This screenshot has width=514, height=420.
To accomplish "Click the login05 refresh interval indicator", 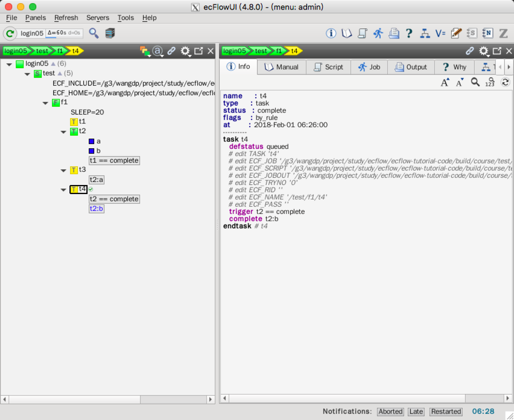I will pos(64,33).
